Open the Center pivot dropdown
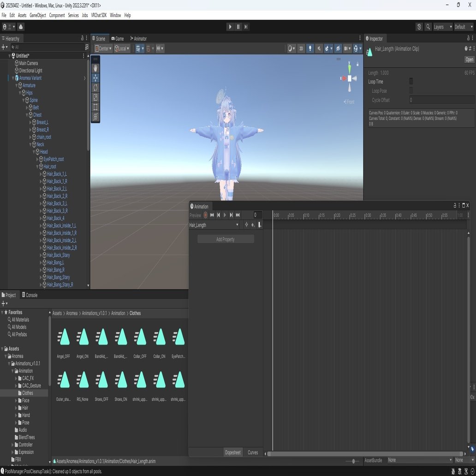 pyautogui.click(x=103, y=48)
